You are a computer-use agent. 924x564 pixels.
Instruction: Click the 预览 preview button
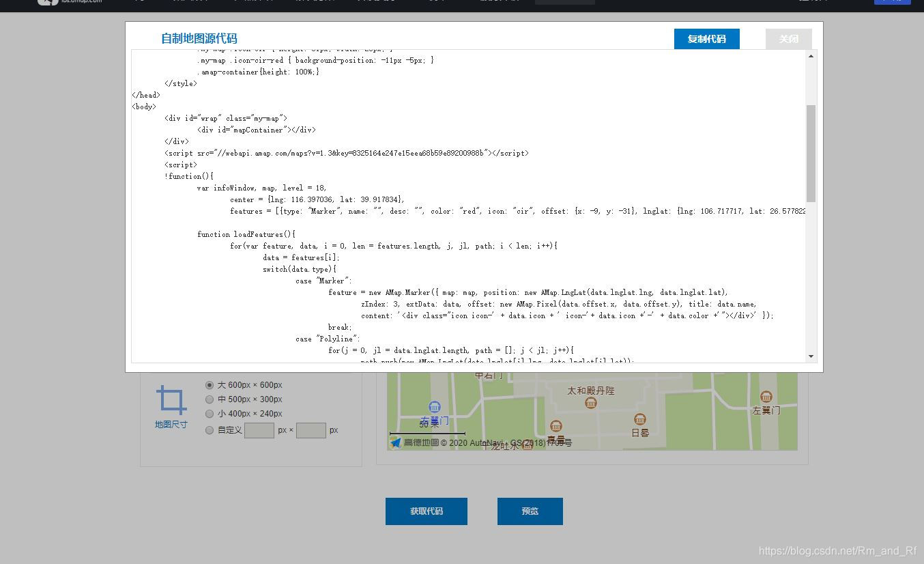[x=530, y=511]
